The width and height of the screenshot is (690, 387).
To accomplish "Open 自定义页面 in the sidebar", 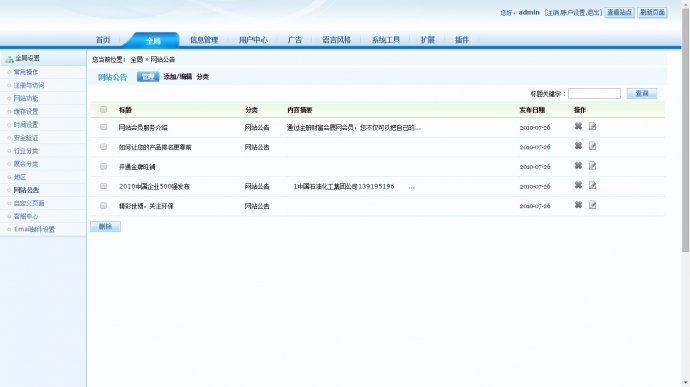I will tap(29, 203).
